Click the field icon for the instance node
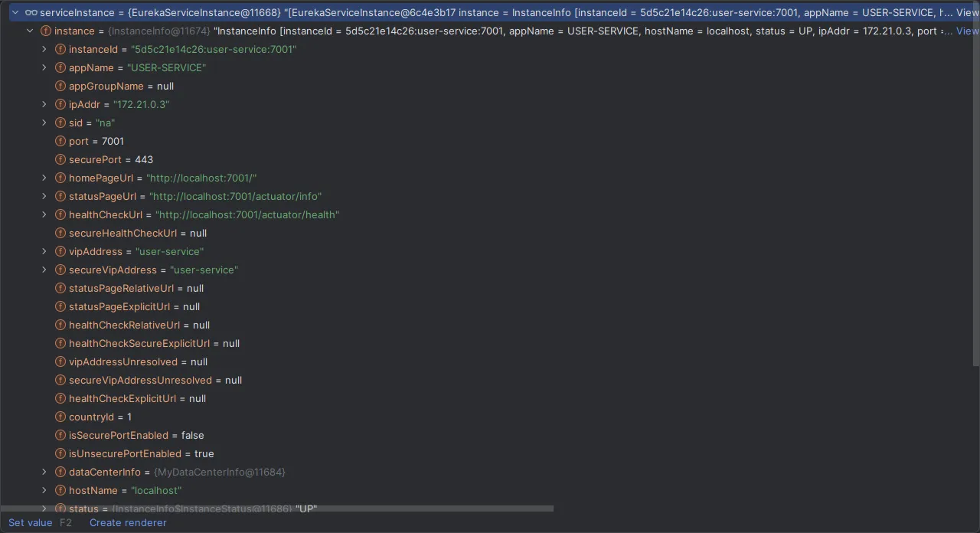Viewport: 980px width, 533px height. [46, 31]
